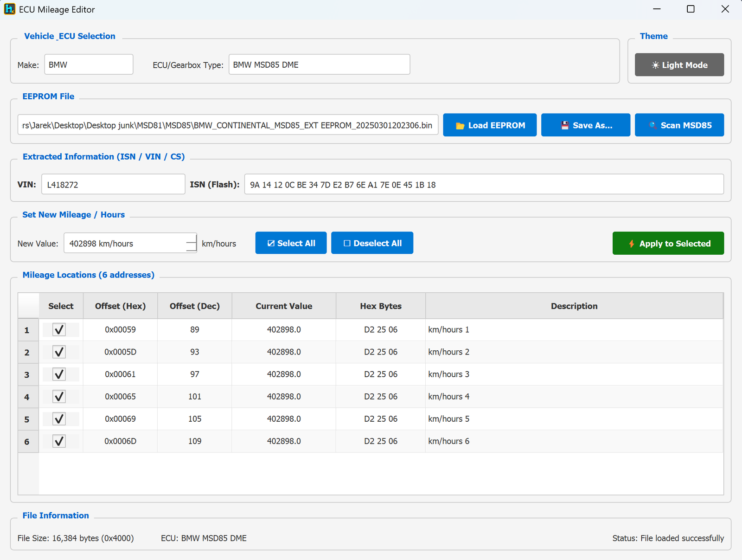
Task: Click the Select column header
Action: pyautogui.click(x=61, y=306)
